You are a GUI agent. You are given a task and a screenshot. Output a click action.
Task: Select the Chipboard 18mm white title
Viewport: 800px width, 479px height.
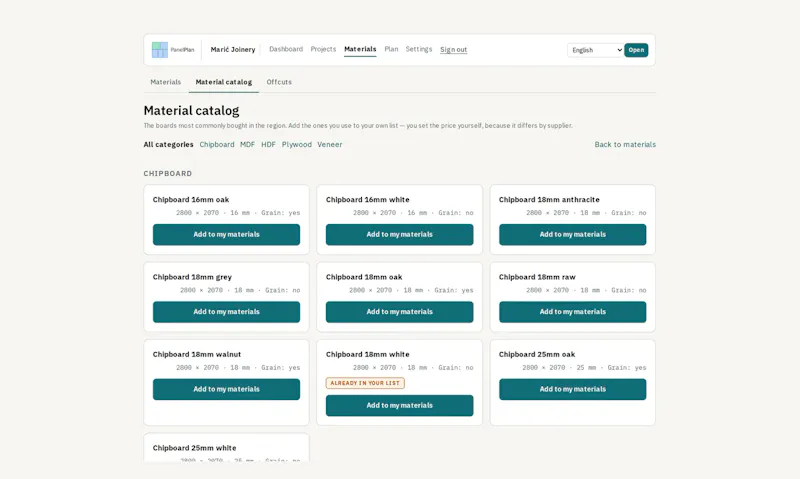368,355
